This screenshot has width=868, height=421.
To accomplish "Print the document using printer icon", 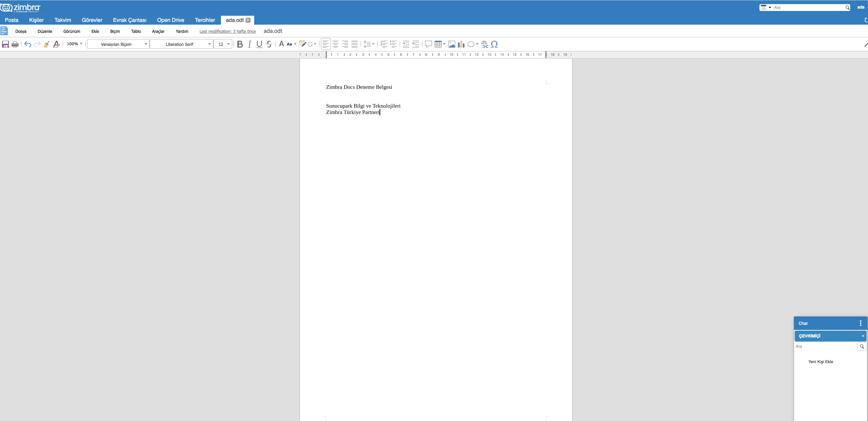I will click(x=15, y=44).
